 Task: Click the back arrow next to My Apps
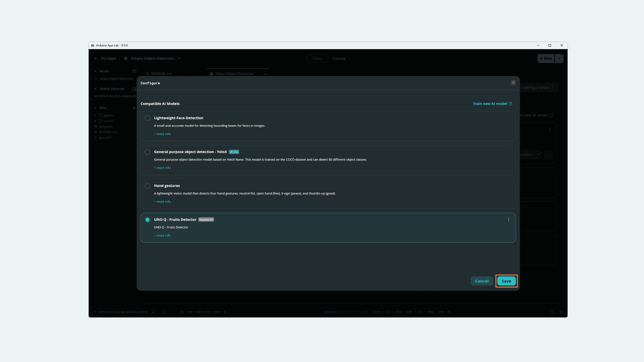(96, 59)
